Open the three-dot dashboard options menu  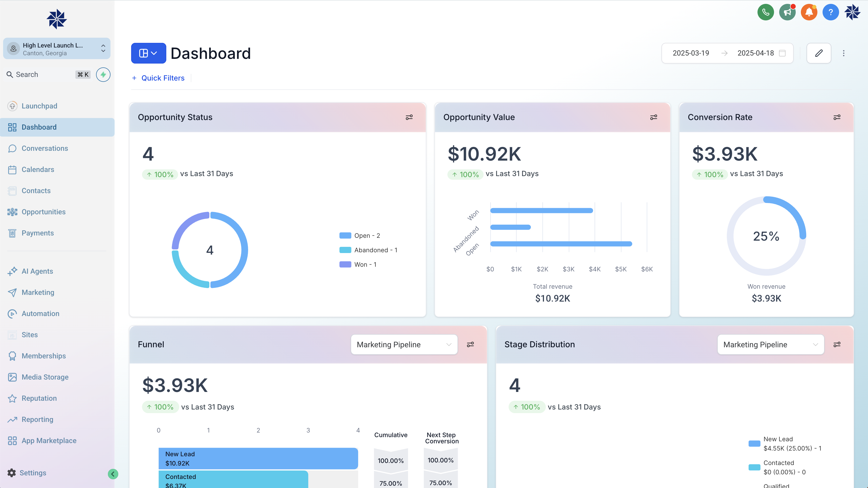point(843,53)
